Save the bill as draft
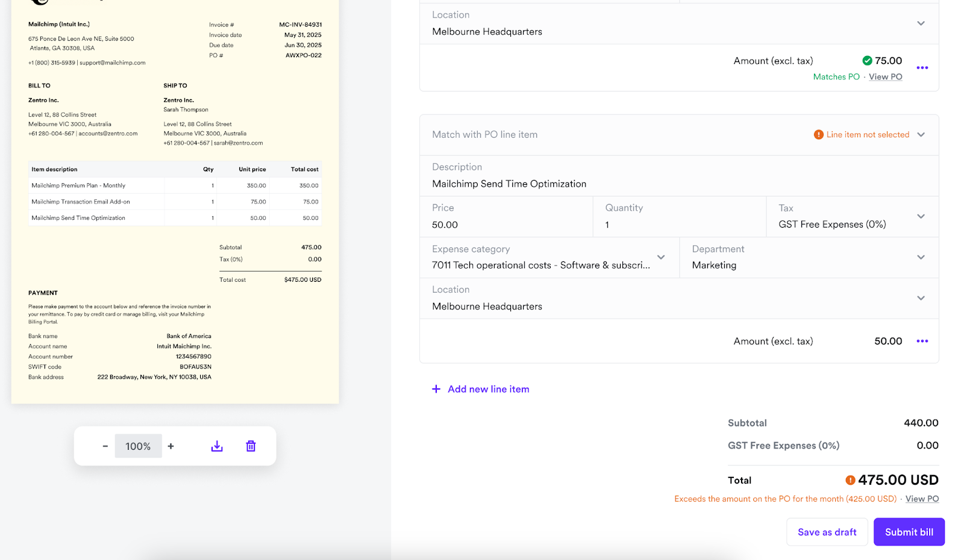 (827, 532)
